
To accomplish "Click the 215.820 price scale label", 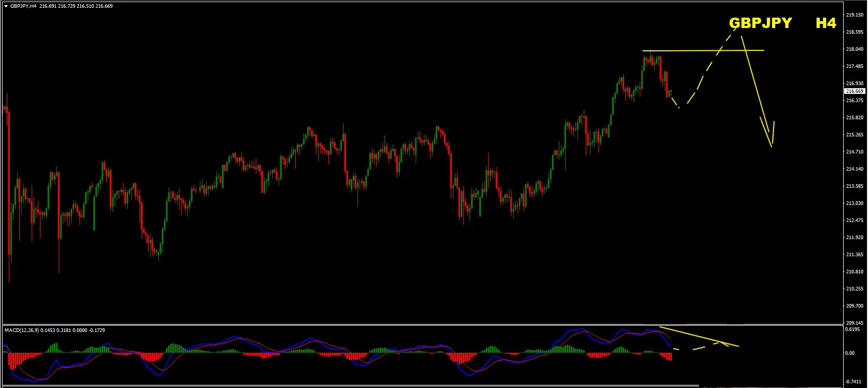I will tap(855, 118).
